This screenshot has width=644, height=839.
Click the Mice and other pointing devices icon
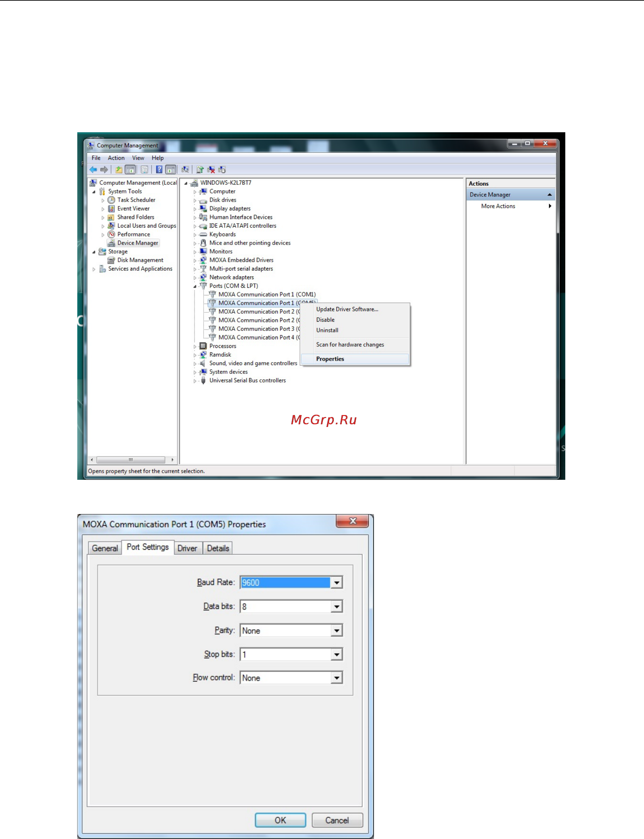[203, 243]
